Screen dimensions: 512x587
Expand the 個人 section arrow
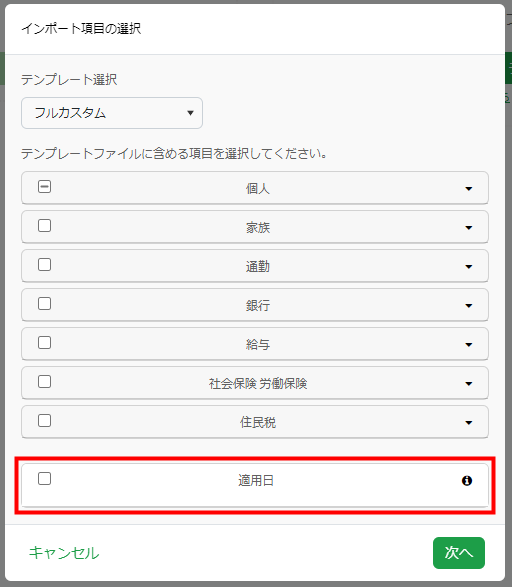[469, 189]
